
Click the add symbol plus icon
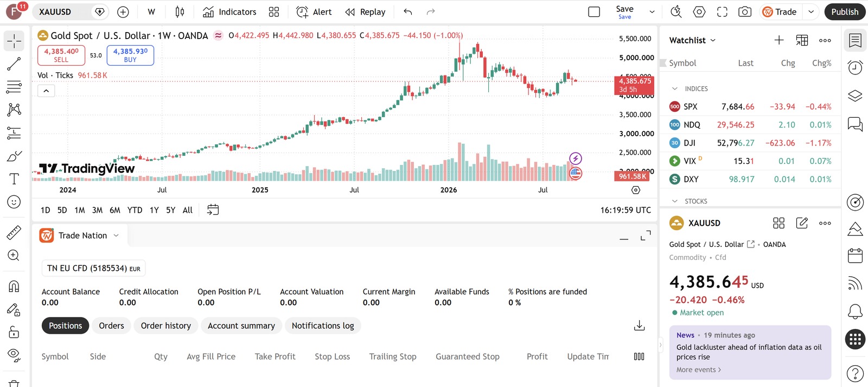(123, 12)
